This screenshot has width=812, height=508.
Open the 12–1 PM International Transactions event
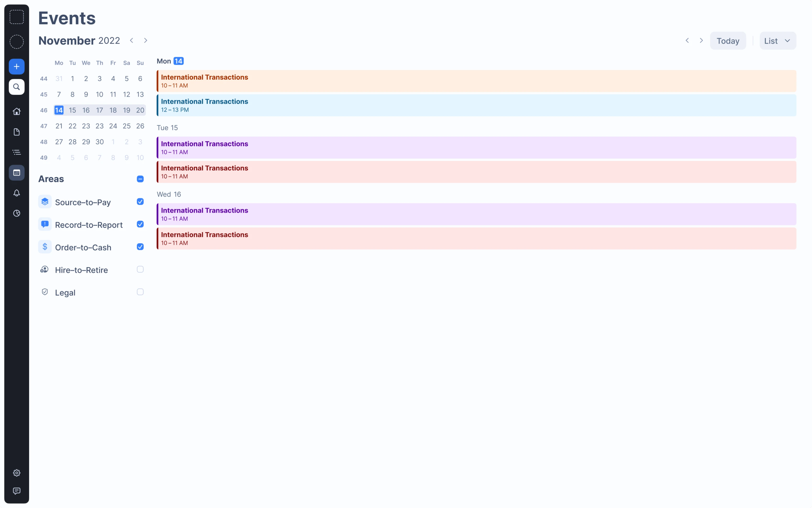click(x=470, y=105)
